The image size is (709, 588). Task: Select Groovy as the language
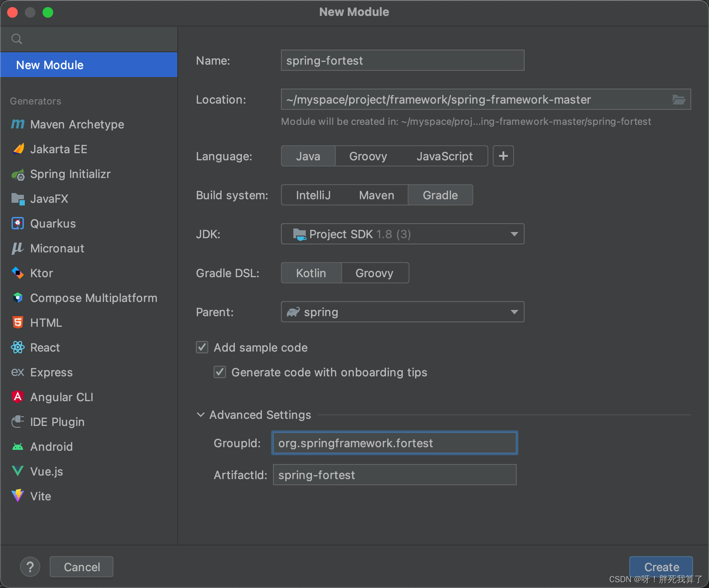(x=368, y=156)
